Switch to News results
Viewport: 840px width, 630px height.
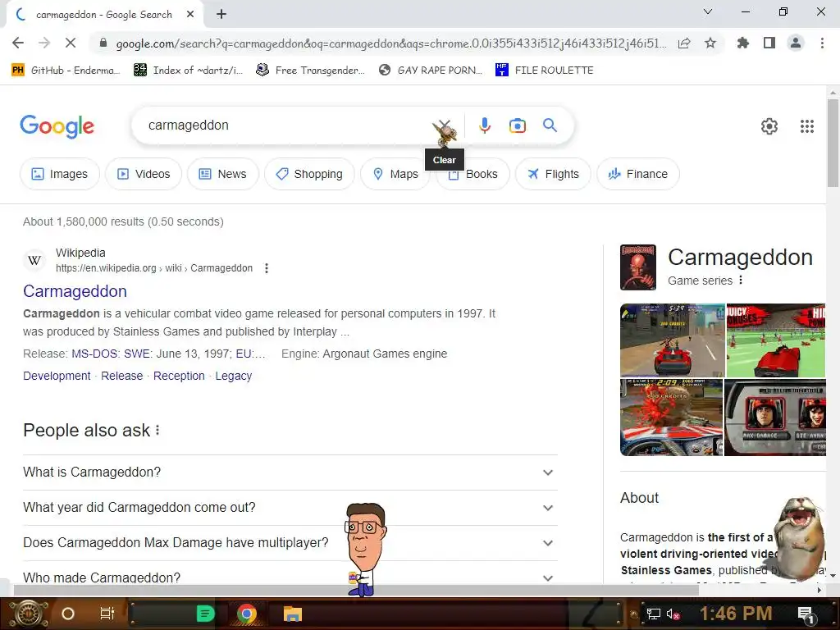point(223,174)
